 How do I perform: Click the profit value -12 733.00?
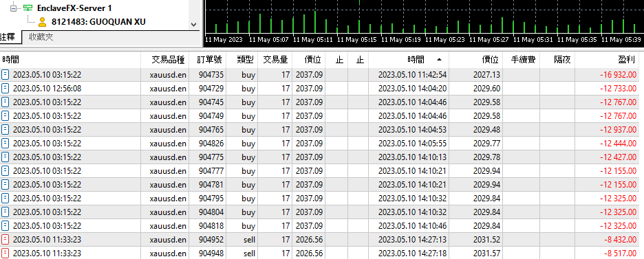click(x=618, y=89)
